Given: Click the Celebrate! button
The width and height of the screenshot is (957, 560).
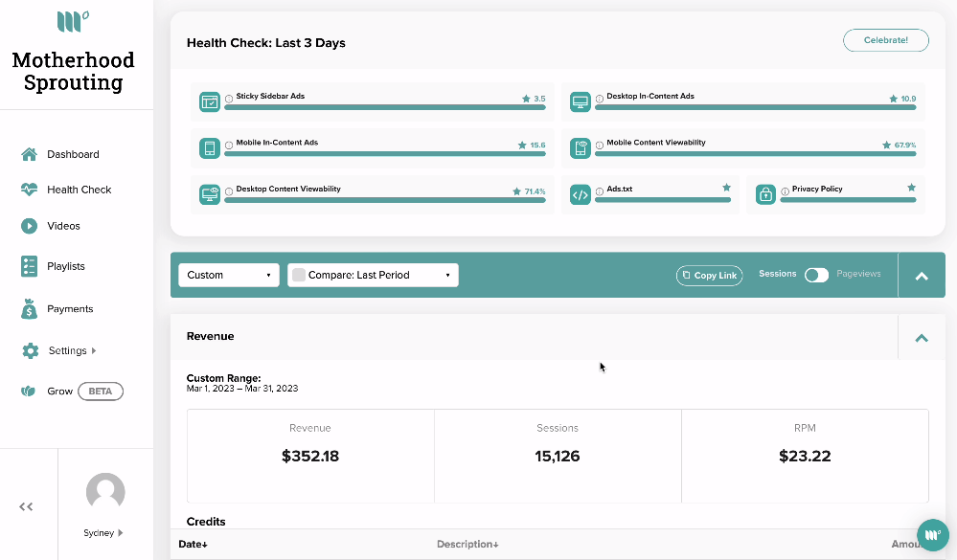Looking at the screenshot, I should click(x=885, y=40).
